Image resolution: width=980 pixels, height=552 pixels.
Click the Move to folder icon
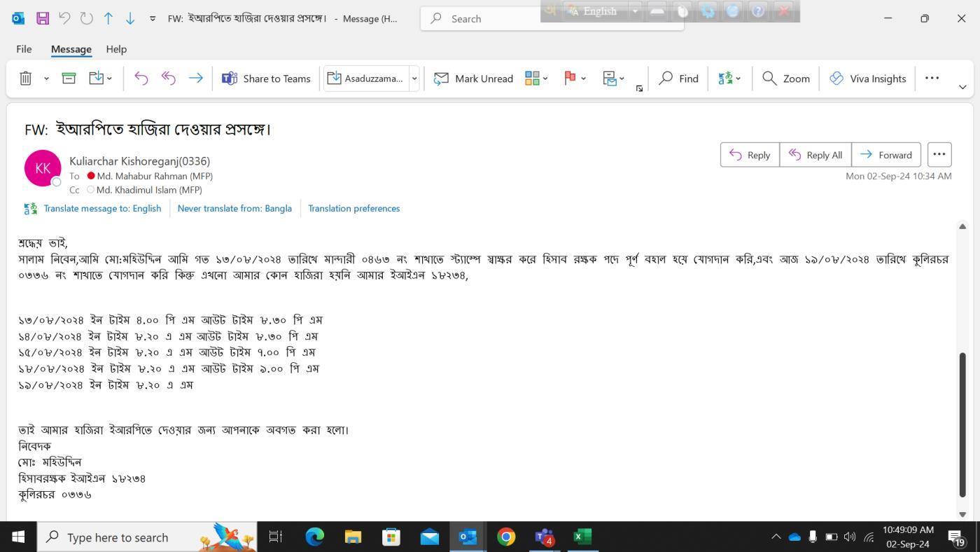click(101, 78)
